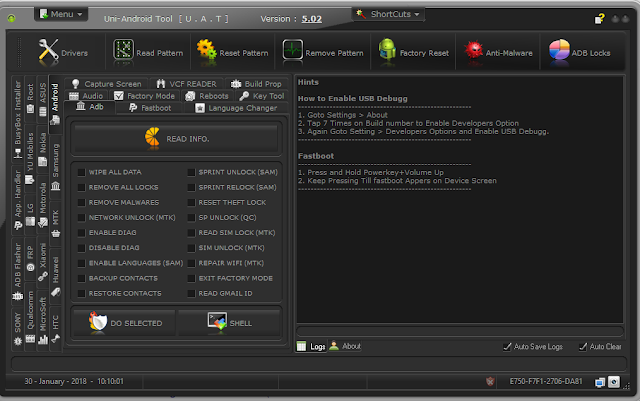The image size is (640, 401).
Task: Tick ENABLE LANGUAGES (SAM) checkbox
Action: [82, 263]
